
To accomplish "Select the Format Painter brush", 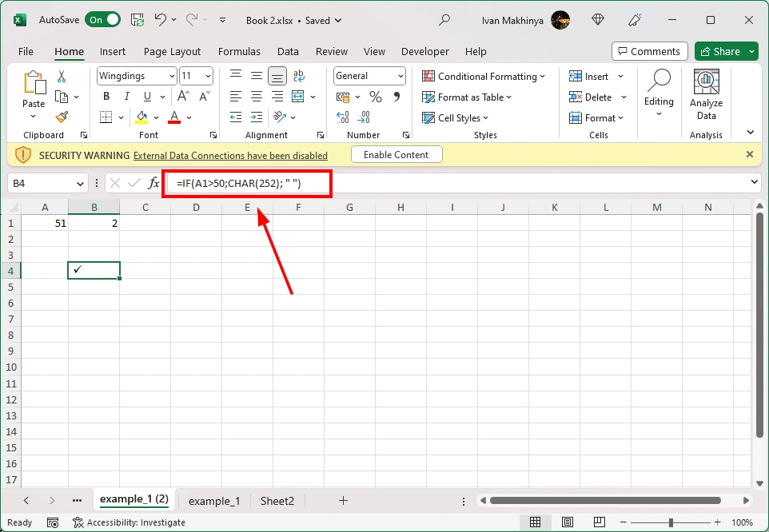I will (x=62, y=117).
